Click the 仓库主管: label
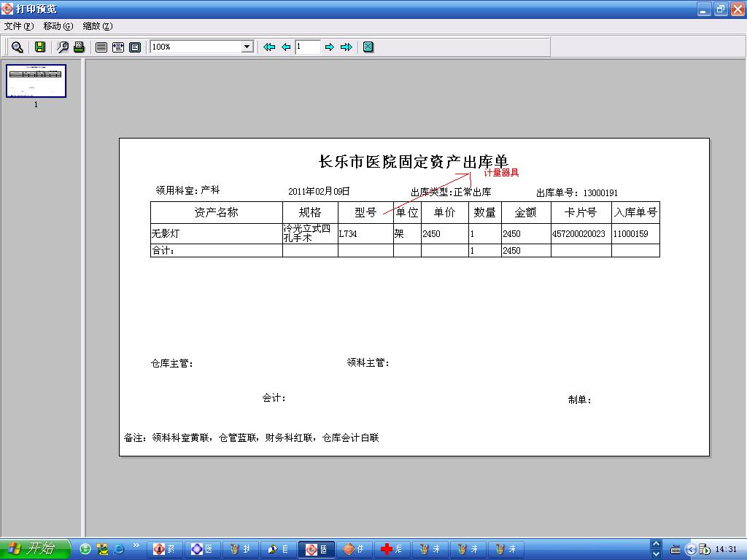Image resolution: width=747 pixels, height=560 pixels. (x=172, y=363)
